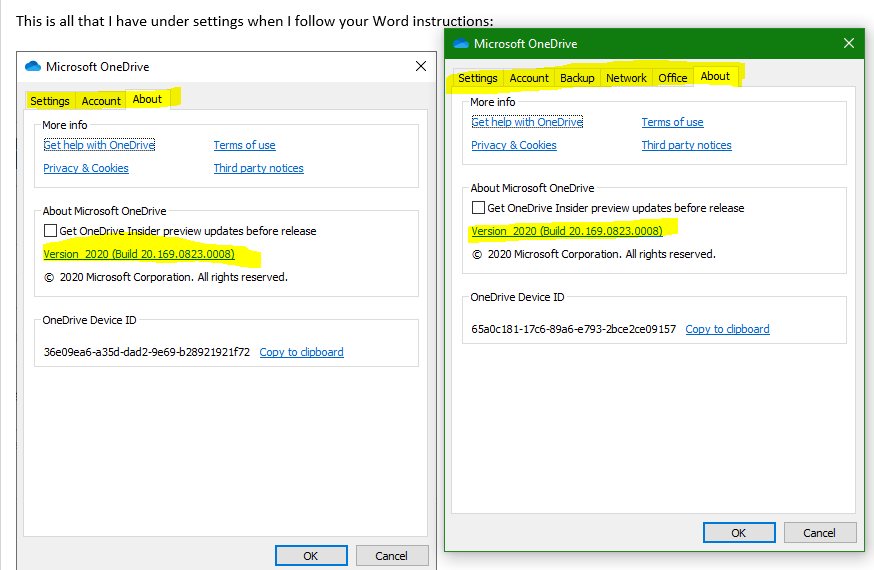Click OneDrive cloud icon in left title bar
Screen dimensions: 874x570
33,66
